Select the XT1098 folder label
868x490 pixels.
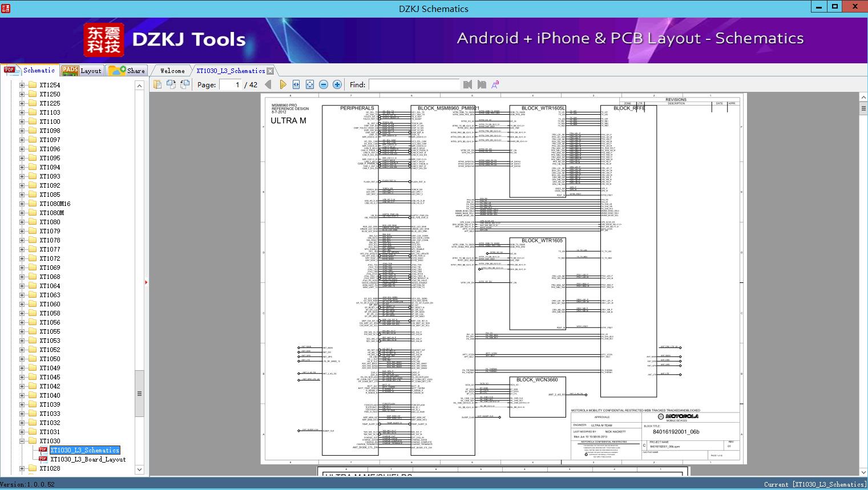point(50,131)
